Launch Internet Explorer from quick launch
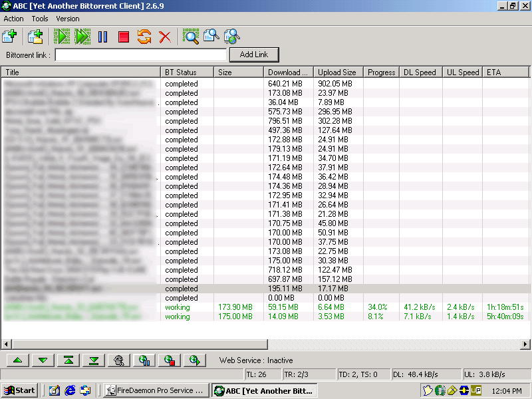 click(70, 390)
